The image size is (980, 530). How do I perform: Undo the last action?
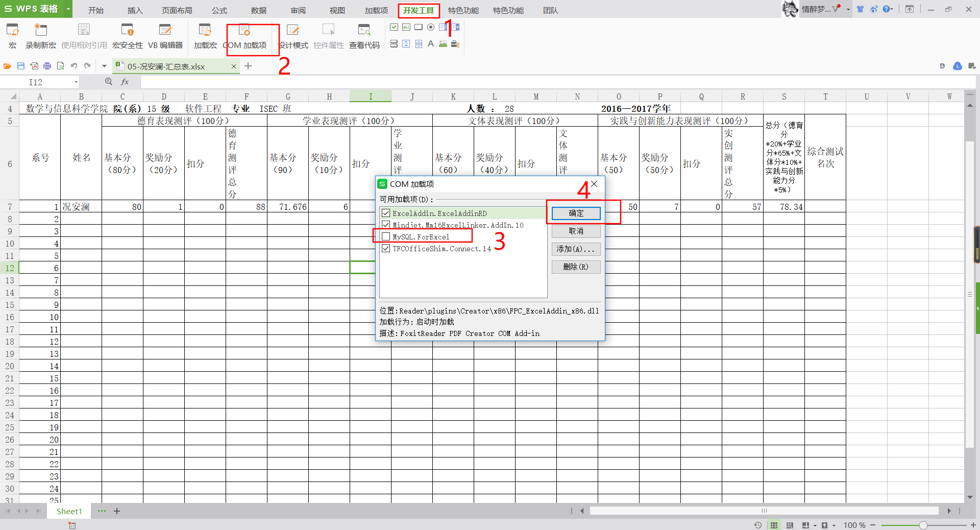tap(74, 66)
